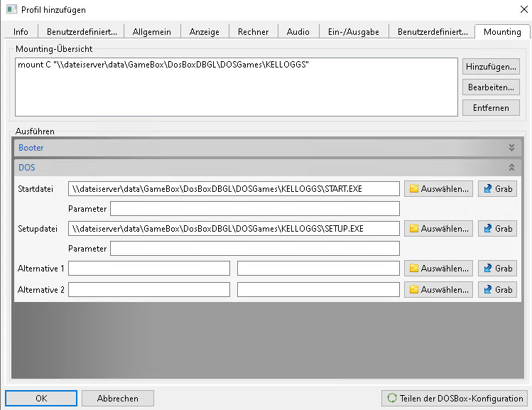The image size is (532, 410).
Task: Click Hinzufügen to add a mount
Action: 491,67
